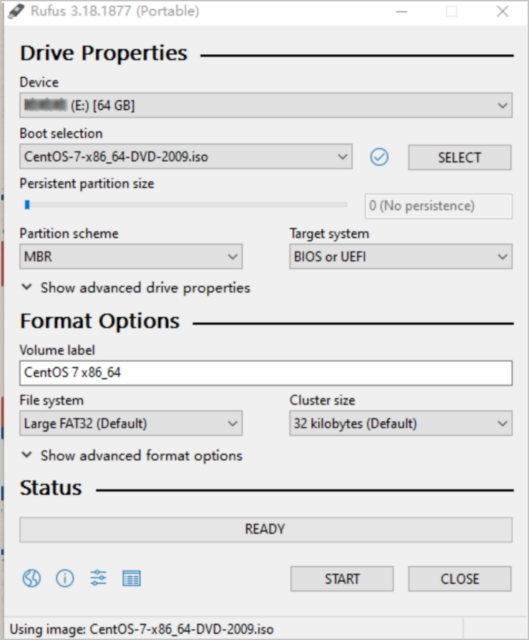This screenshot has height=640, width=529.
Task: Click the Status heading
Action: tap(51, 488)
